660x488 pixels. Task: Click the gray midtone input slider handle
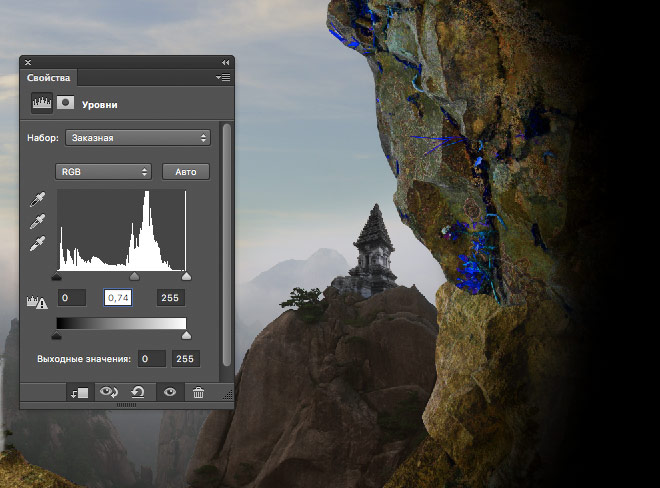[134, 276]
